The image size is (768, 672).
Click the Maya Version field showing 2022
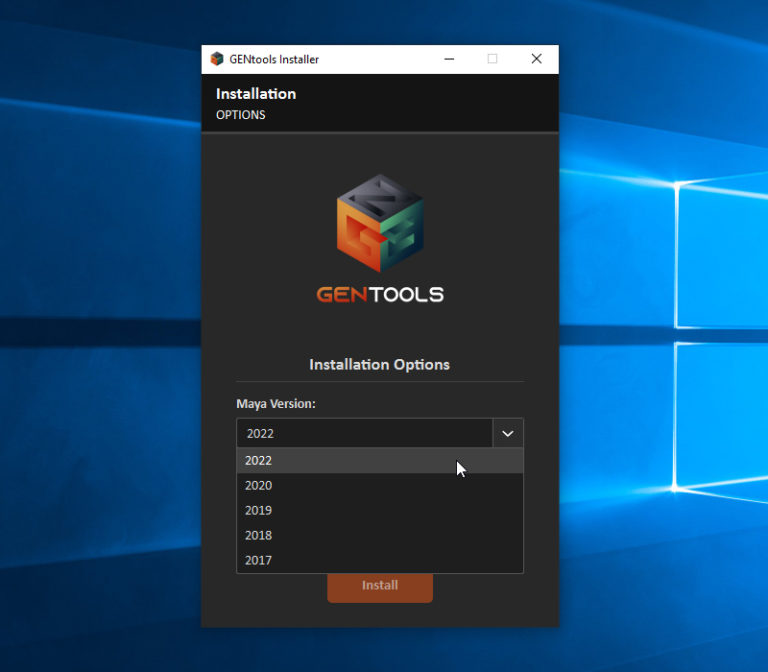point(364,433)
